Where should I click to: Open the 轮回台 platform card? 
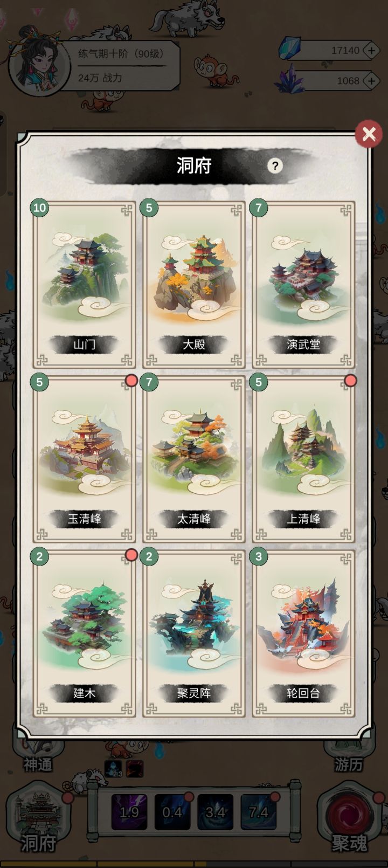pyautogui.click(x=303, y=633)
